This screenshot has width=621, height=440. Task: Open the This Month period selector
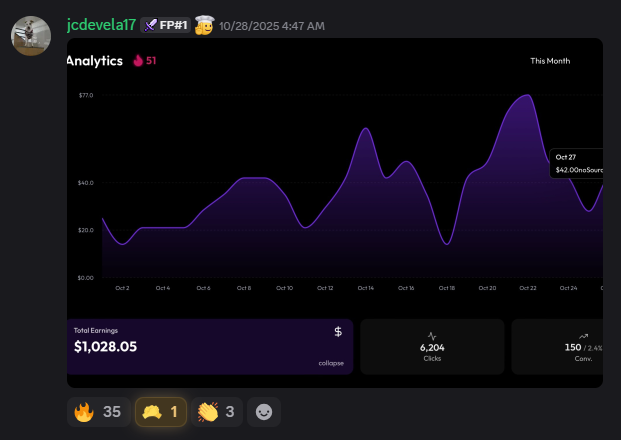click(x=550, y=61)
